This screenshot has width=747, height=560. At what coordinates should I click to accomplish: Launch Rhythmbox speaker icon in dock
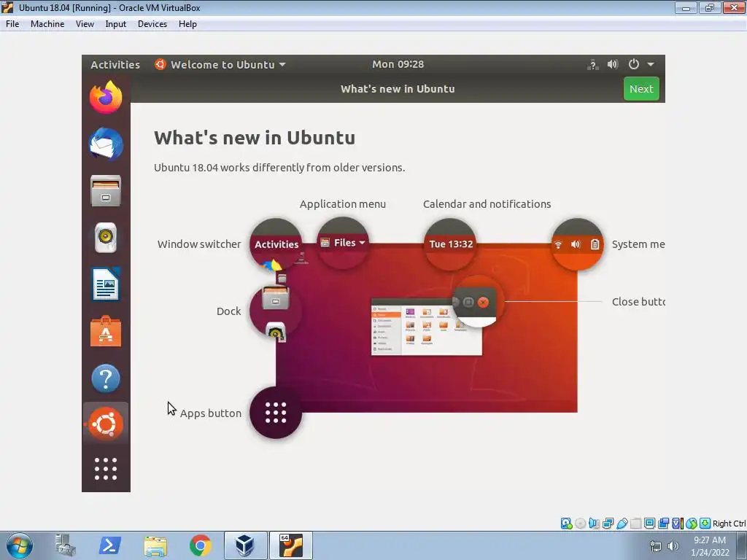coord(106,237)
